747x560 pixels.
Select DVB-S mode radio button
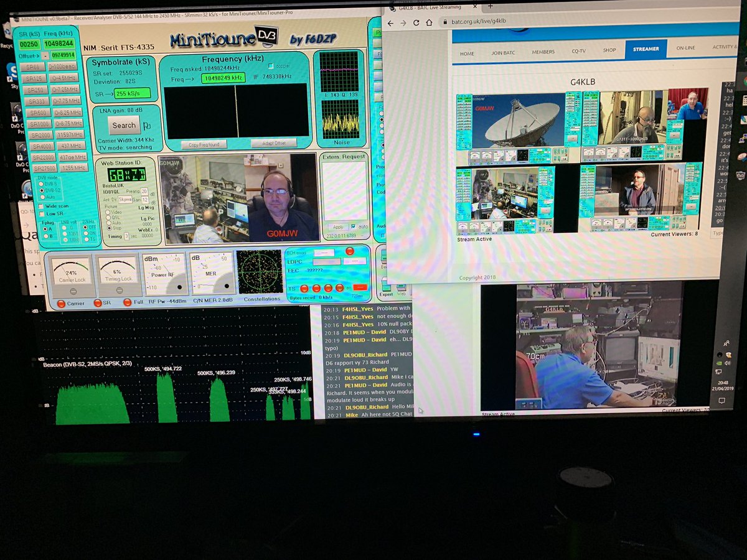(40, 184)
